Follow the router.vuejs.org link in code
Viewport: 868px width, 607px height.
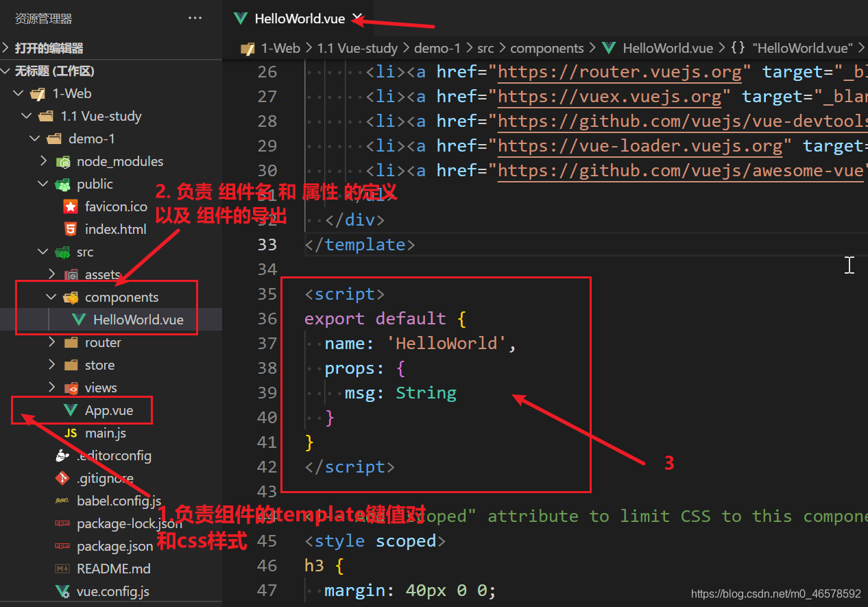click(x=620, y=72)
